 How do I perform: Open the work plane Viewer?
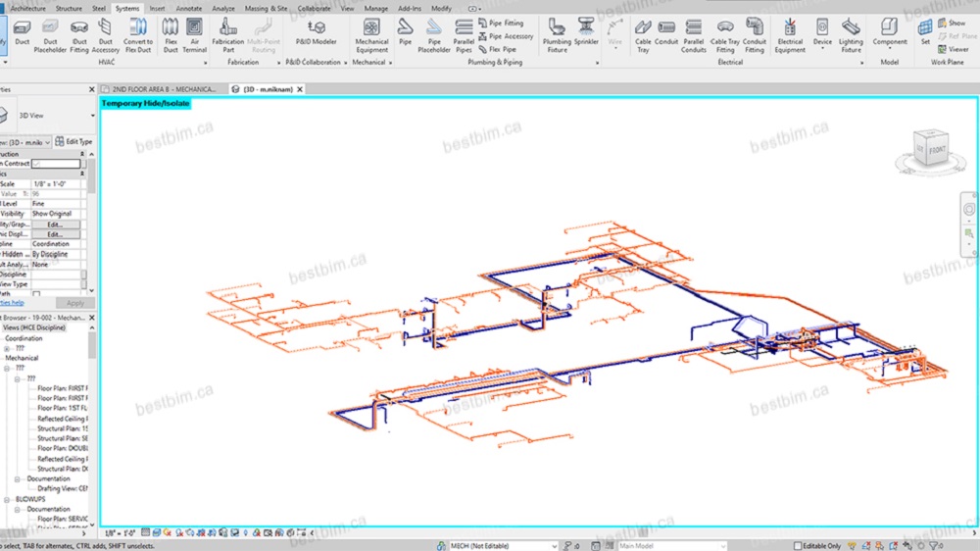click(x=954, y=49)
